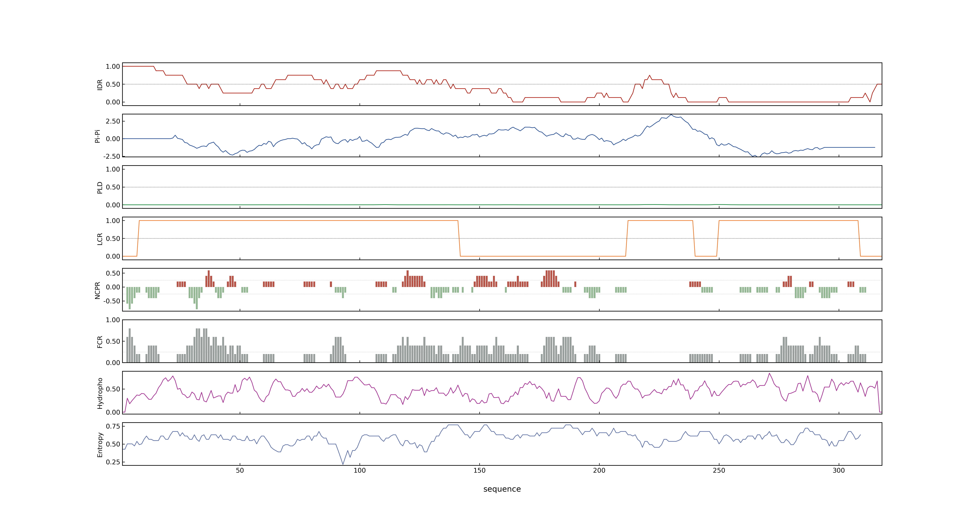Select the 0.00 tick of the LCR panel
Viewport: 980px width, 523px height.
[x=113, y=257]
